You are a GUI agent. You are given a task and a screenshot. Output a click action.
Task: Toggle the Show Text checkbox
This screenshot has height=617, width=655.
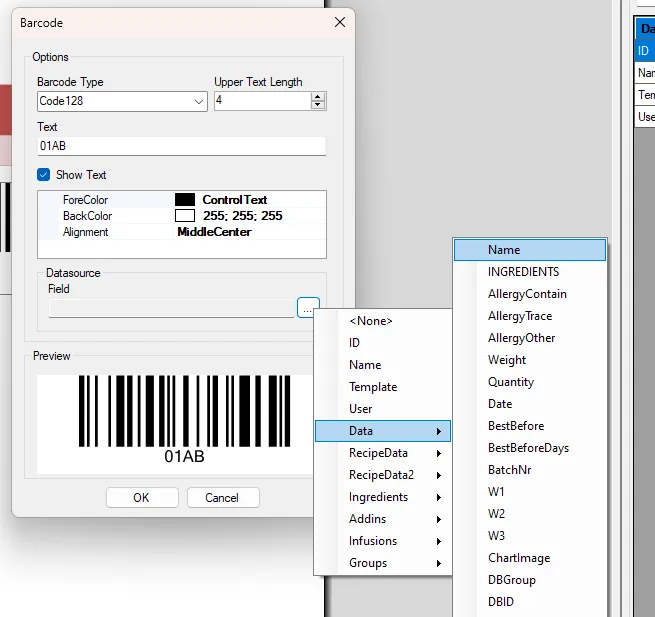(x=43, y=175)
